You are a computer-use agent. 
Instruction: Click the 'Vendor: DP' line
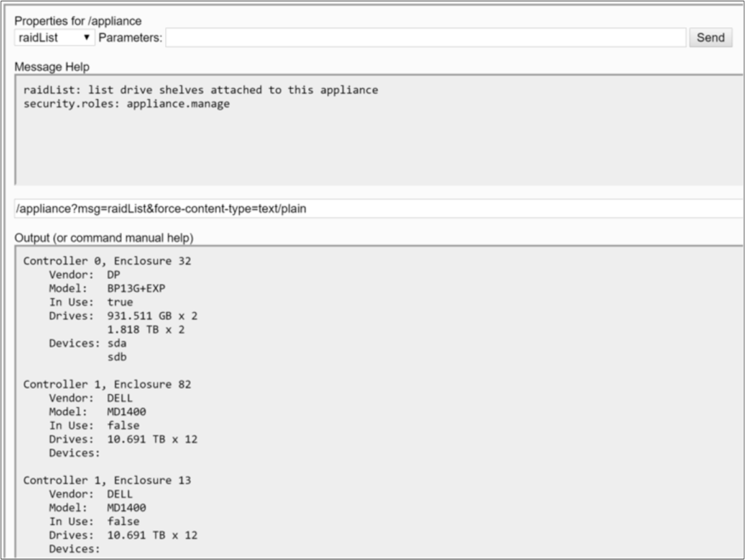click(x=85, y=275)
